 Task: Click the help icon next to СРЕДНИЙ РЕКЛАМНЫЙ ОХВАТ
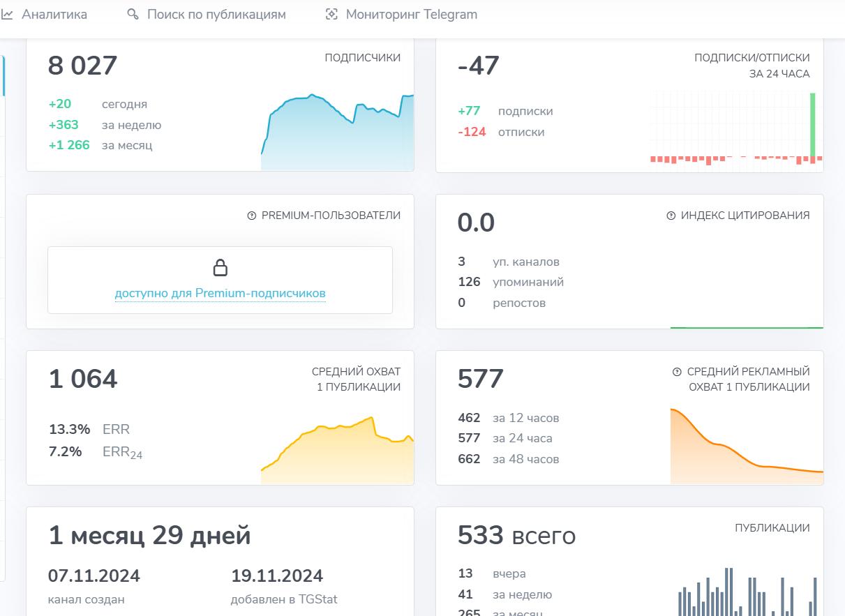[677, 372]
